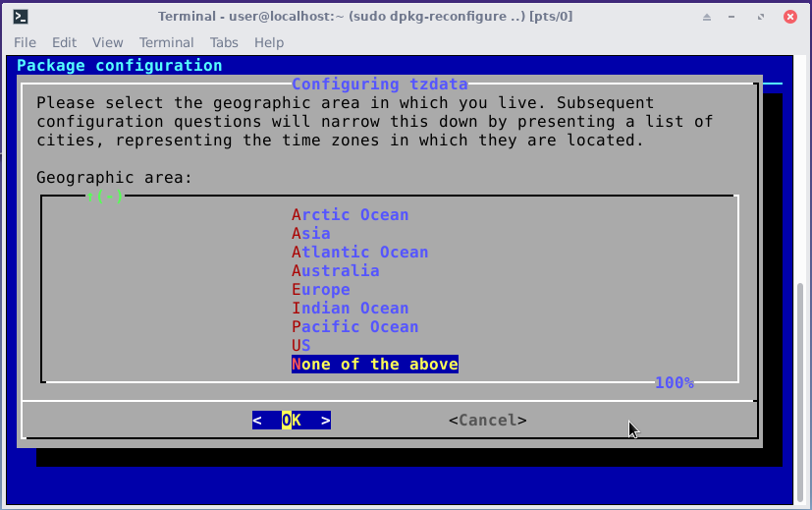Image resolution: width=812 pixels, height=510 pixels.
Task: Click the keep-above arrow button in title bar
Action: coord(707,17)
